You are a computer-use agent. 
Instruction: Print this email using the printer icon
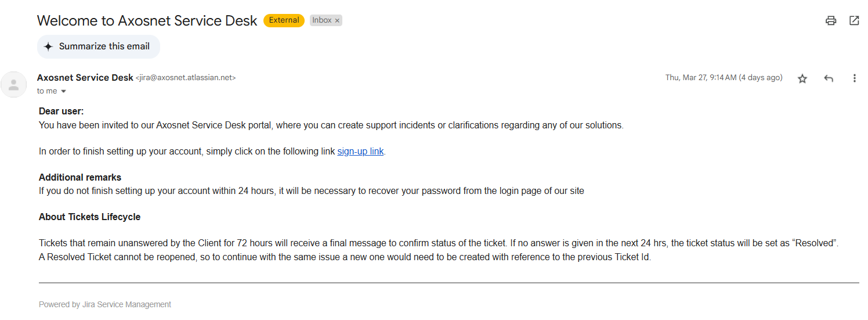pos(831,21)
